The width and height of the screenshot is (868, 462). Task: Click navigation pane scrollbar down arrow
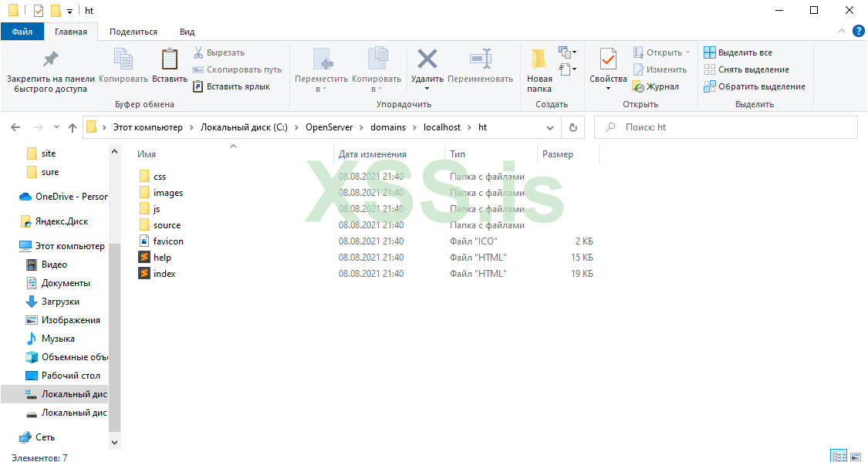point(115,442)
